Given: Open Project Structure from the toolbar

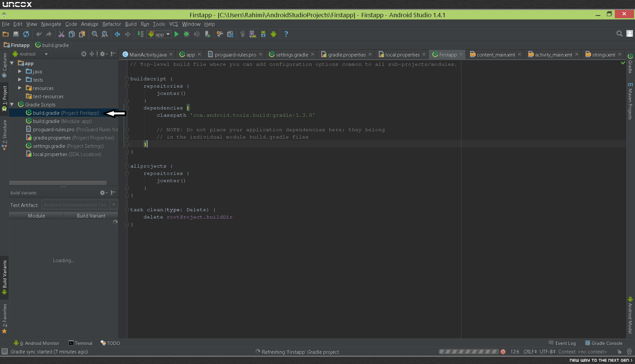Looking at the screenshot, I should point(230,34).
